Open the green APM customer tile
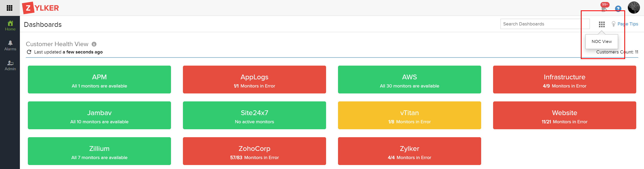This screenshot has width=644, height=169. point(99,80)
